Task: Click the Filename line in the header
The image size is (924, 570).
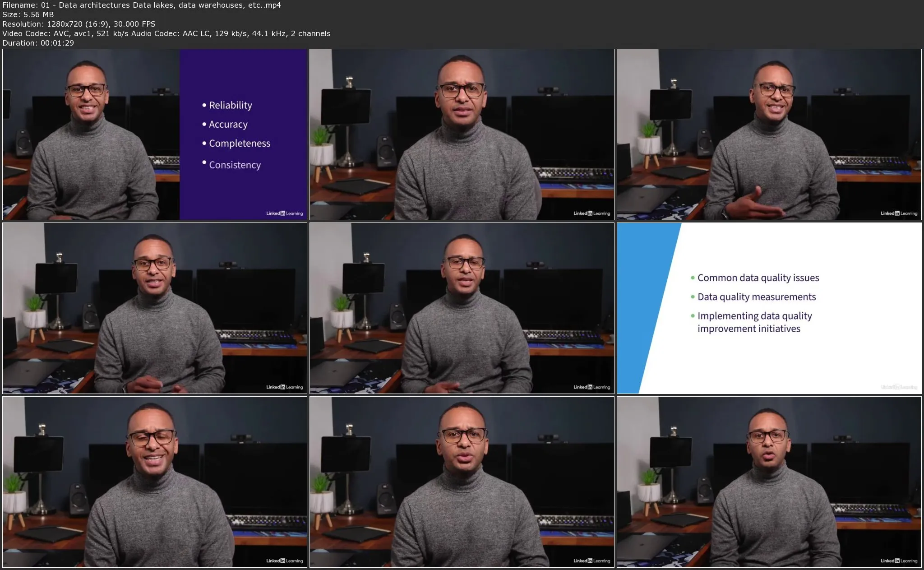Action: [142, 5]
